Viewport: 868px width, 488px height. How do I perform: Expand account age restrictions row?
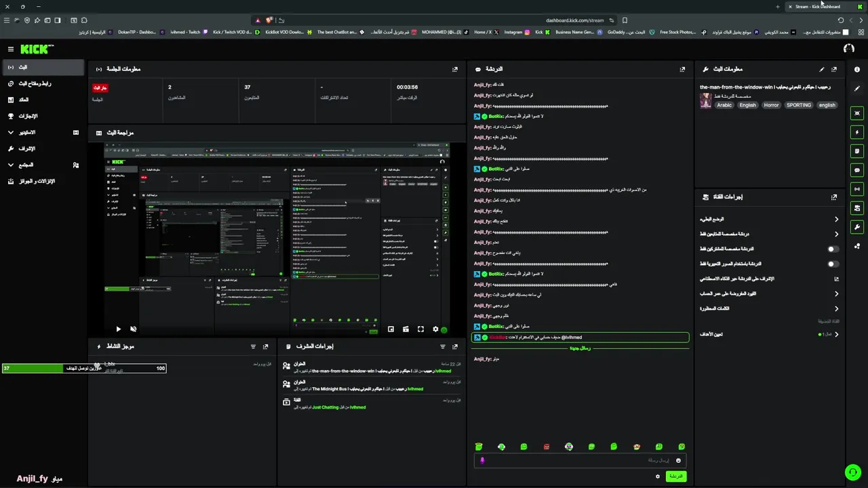(769, 294)
